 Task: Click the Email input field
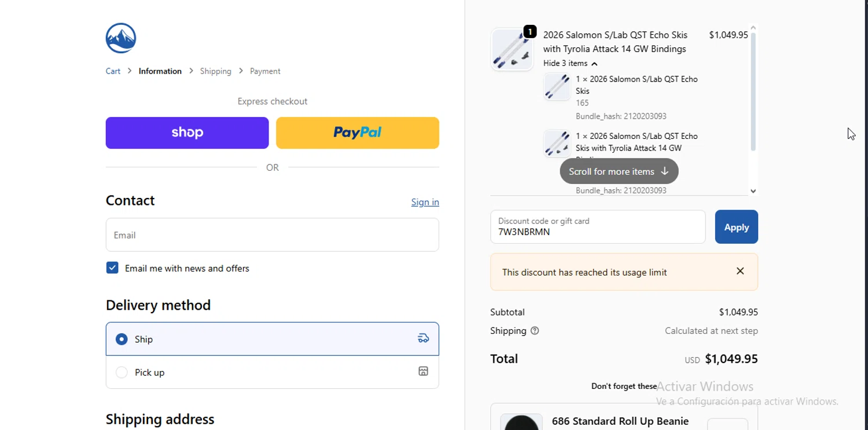(x=272, y=235)
